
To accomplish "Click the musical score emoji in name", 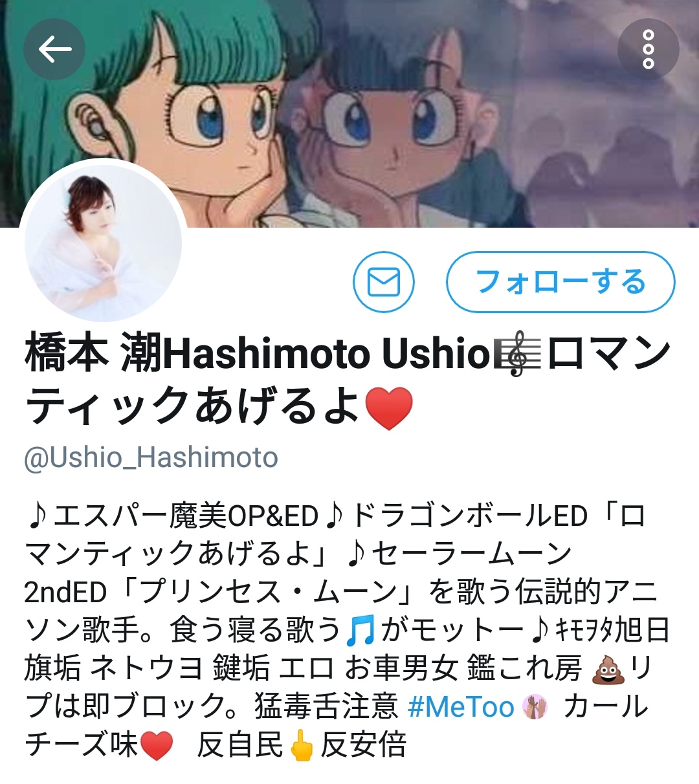I will coord(516,354).
